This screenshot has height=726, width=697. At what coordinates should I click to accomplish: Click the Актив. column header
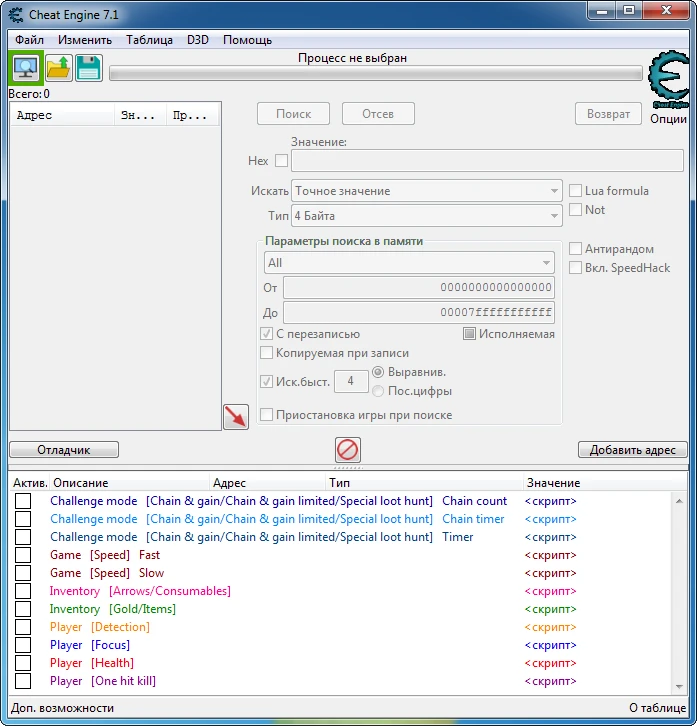[x=30, y=483]
